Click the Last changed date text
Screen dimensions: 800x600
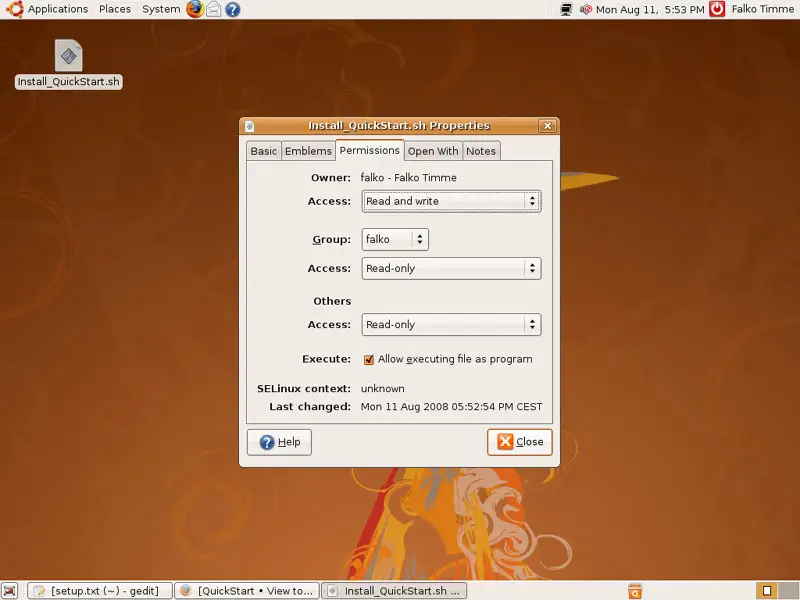coord(451,407)
